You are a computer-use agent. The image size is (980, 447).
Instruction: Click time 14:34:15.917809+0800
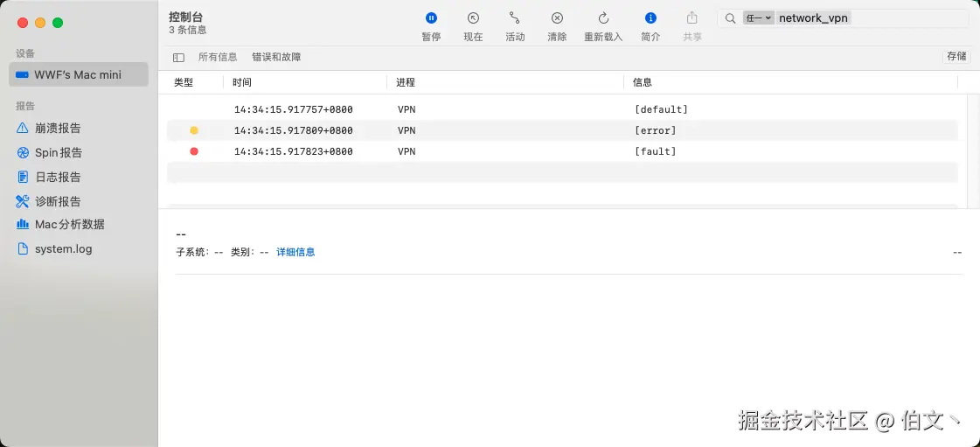294,130
